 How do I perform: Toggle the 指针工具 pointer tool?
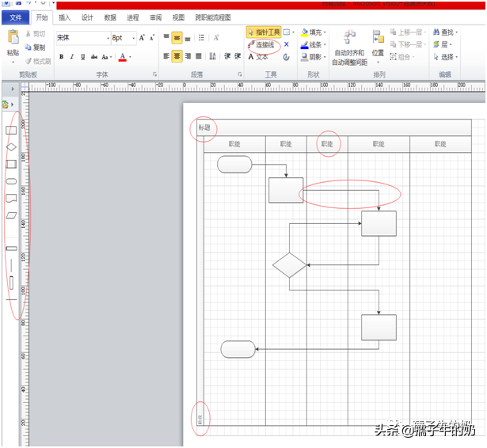(x=264, y=32)
